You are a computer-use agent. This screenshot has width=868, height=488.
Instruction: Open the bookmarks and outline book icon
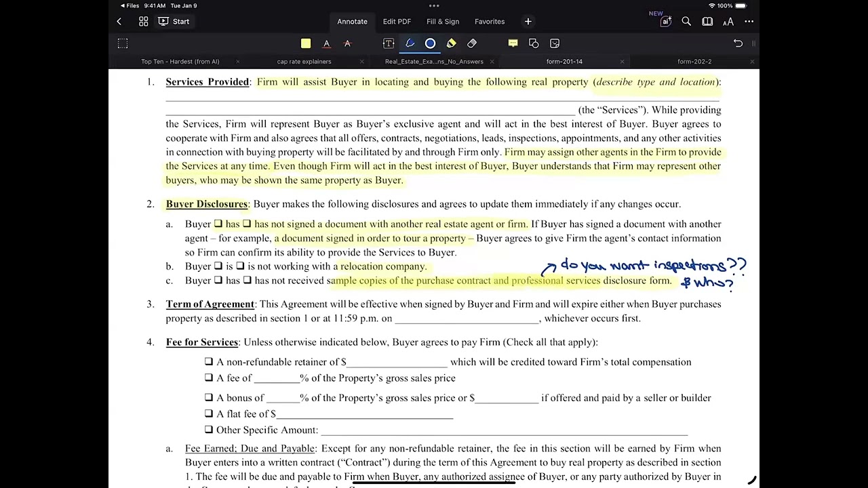(707, 22)
